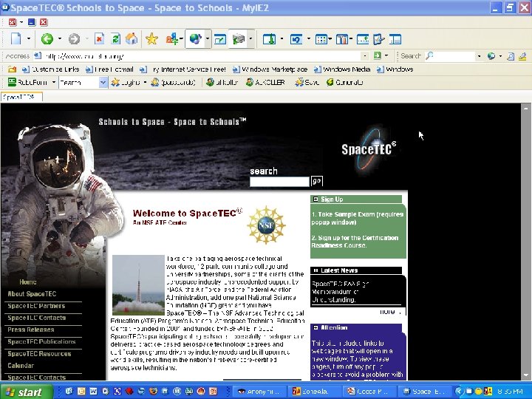532x399 pixels.
Task: Click the add-to-favorites people icon
Action: [x=172, y=39]
